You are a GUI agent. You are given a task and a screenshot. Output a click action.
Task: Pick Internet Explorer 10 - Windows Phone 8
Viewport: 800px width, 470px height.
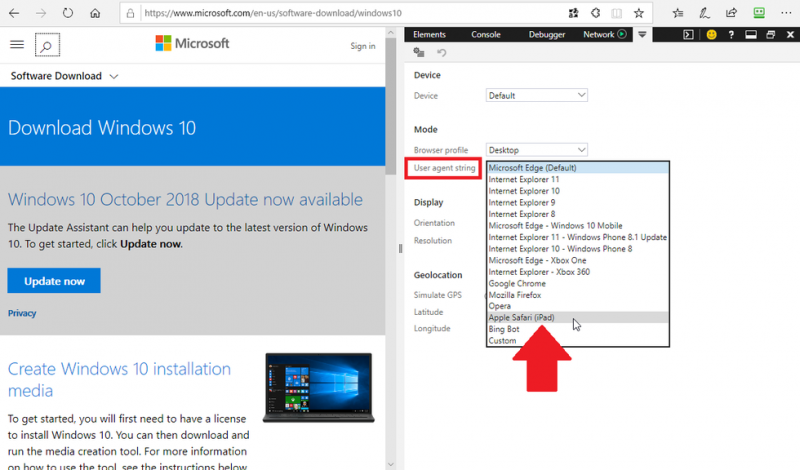point(578,249)
